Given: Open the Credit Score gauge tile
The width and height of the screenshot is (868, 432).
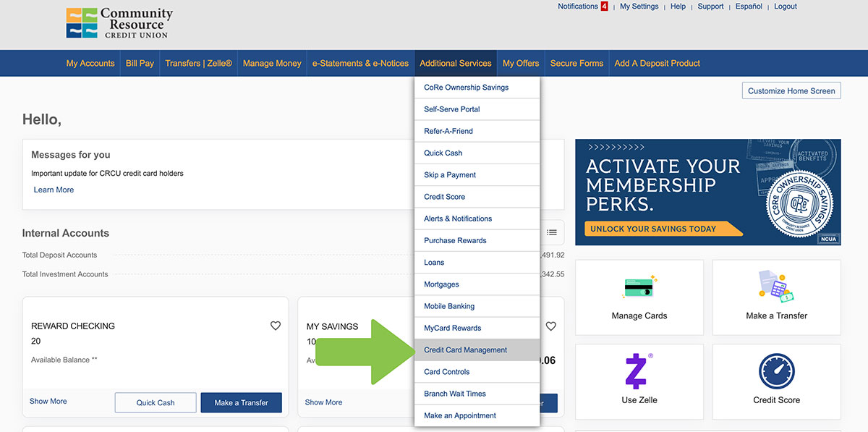Looking at the screenshot, I should tap(777, 381).
